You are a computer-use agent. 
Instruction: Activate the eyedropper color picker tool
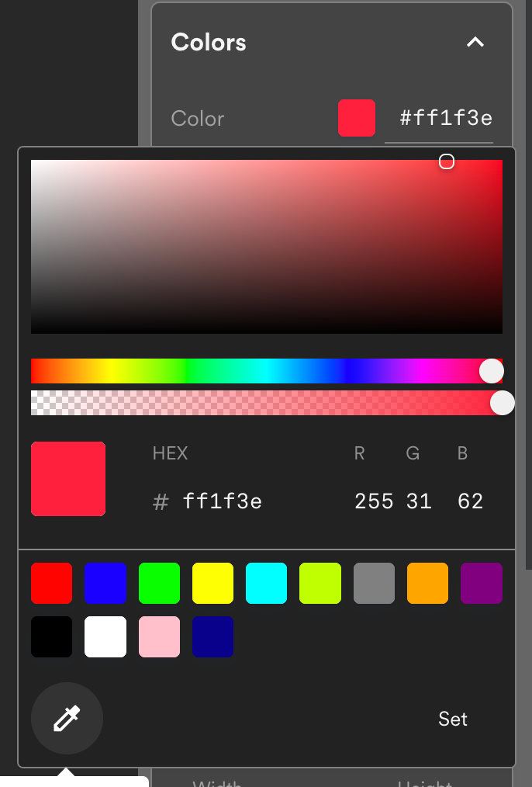(x=67, y=718)
